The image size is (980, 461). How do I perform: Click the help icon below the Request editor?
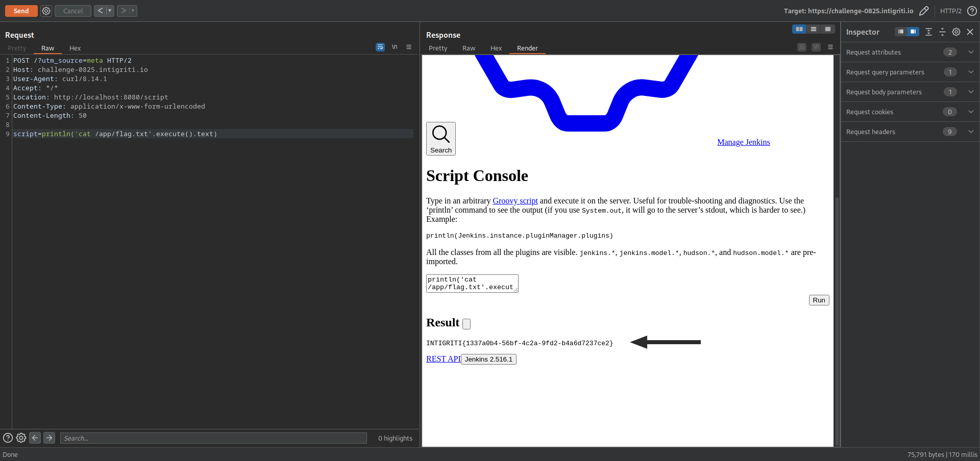pos(8,438)
